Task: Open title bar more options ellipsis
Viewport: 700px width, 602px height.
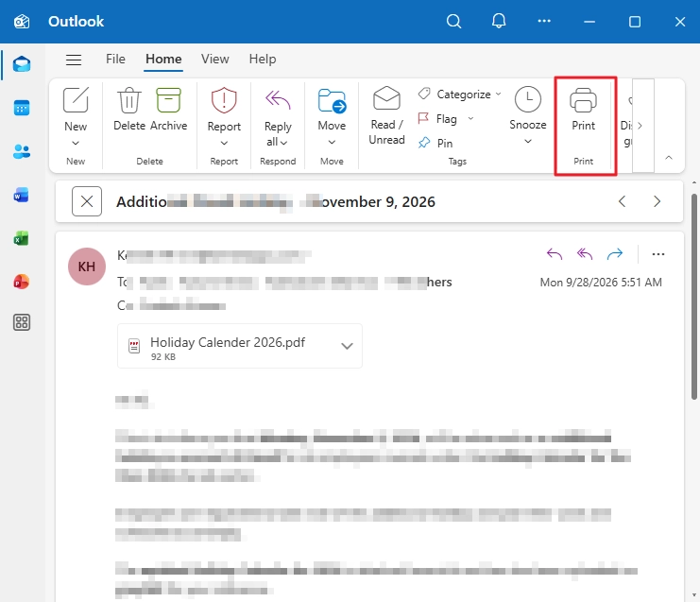Action: point(544,21)
